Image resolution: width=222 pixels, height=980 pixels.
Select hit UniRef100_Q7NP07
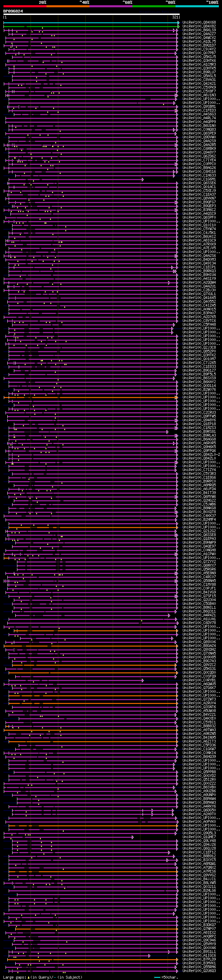click(199, 928)
